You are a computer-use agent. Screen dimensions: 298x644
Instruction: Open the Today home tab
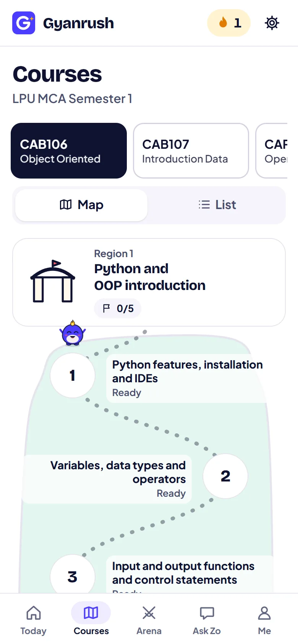(x=33, y=620)
